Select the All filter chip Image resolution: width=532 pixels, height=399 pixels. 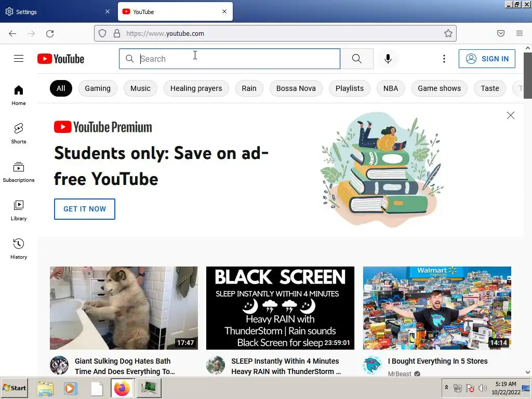pos(61,88)
